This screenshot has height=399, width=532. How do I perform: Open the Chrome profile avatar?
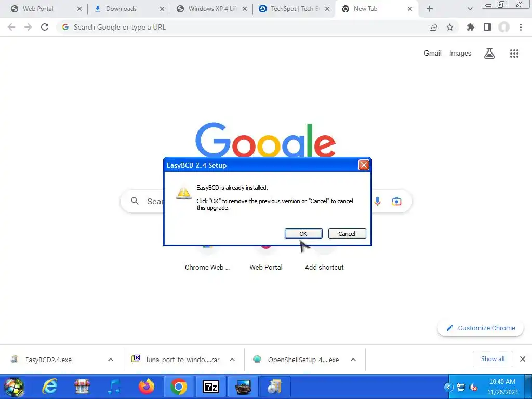click(504, 27)
